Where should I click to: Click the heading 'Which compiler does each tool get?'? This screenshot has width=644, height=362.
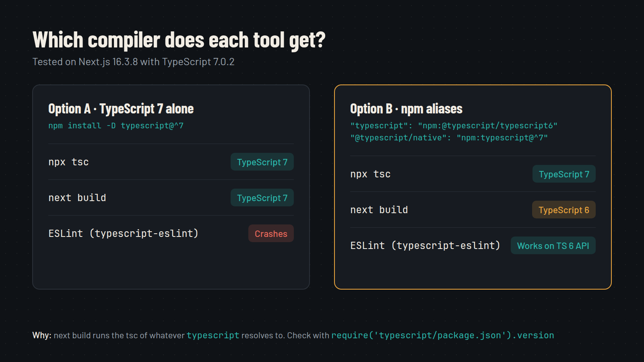tap(179, 40)
